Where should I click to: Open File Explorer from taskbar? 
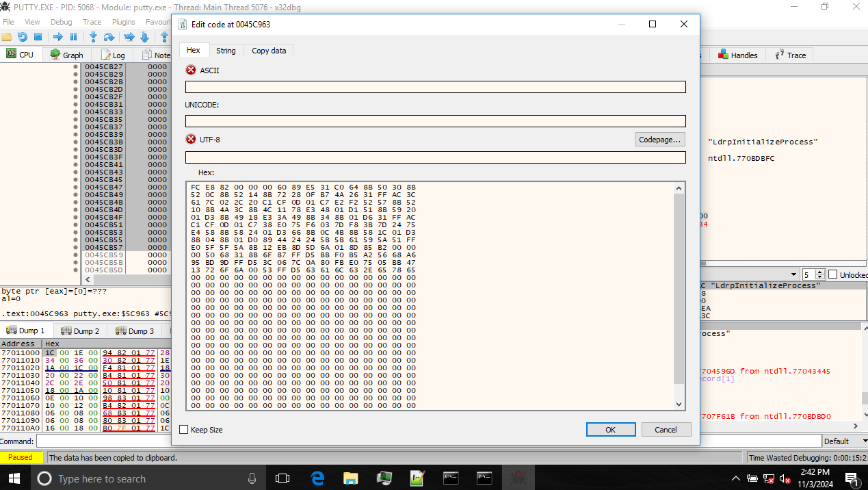point(350,478)
